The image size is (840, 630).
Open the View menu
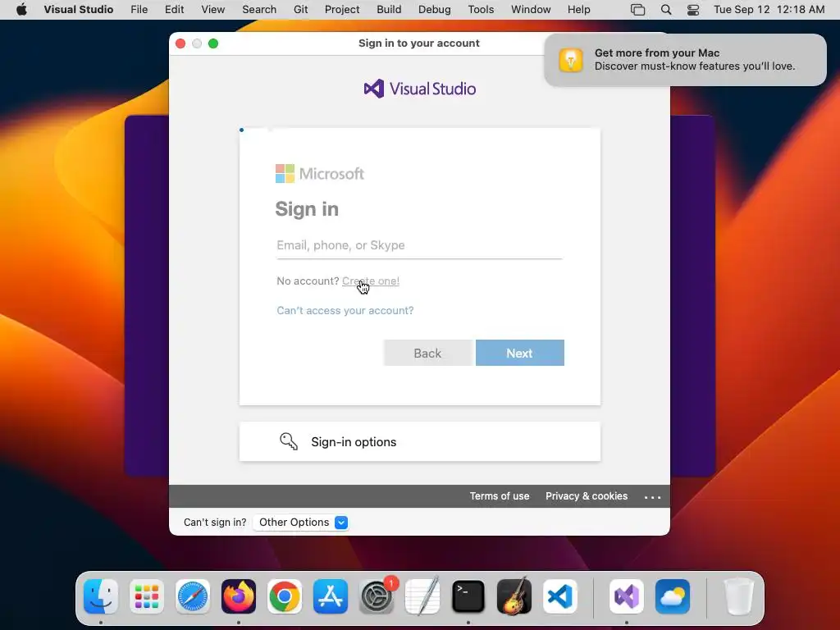click(x=212, y=10)
